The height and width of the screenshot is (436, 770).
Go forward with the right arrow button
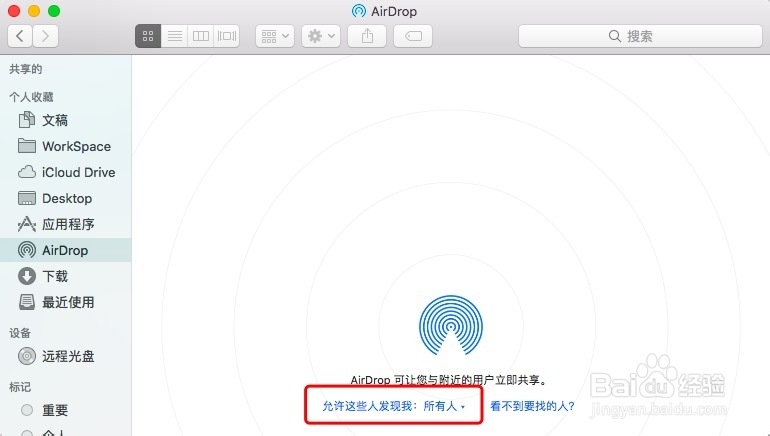coord(46,36)
